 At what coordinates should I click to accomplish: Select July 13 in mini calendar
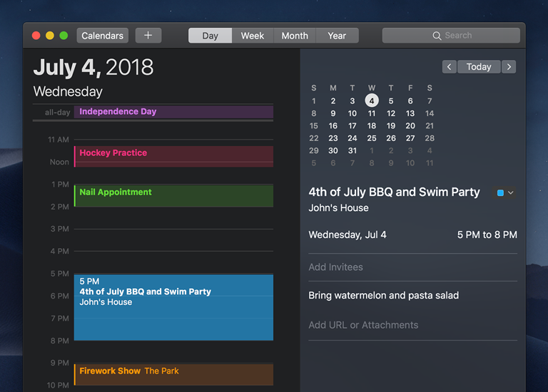[410, 113]
